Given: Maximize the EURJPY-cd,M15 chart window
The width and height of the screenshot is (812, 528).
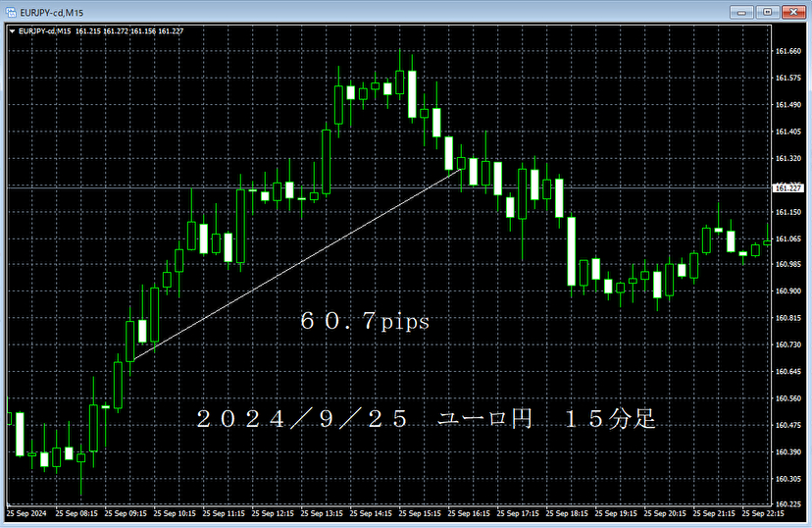Looking at the screenshot, I should point(768,12).
